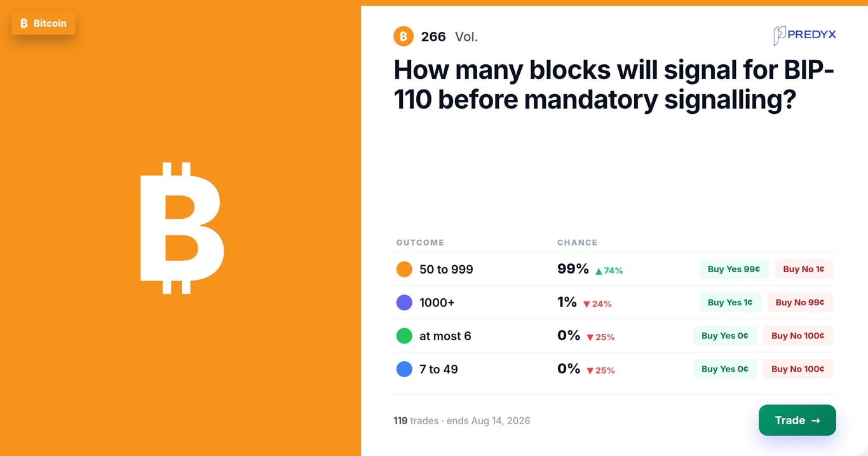This screenshot has height=456, width=868.
Task: Buy No at 1¢ for 50 to 999
Action: (x=804, y=269)
